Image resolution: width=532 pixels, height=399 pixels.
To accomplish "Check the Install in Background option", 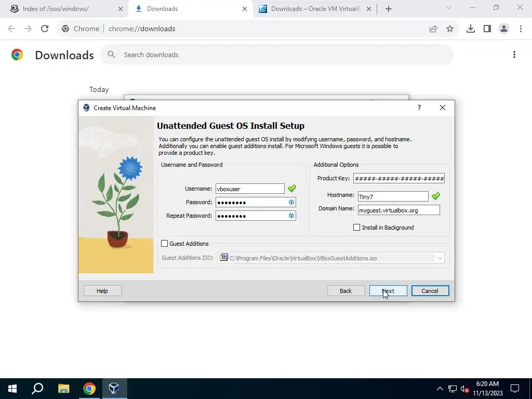I will 356,228.
